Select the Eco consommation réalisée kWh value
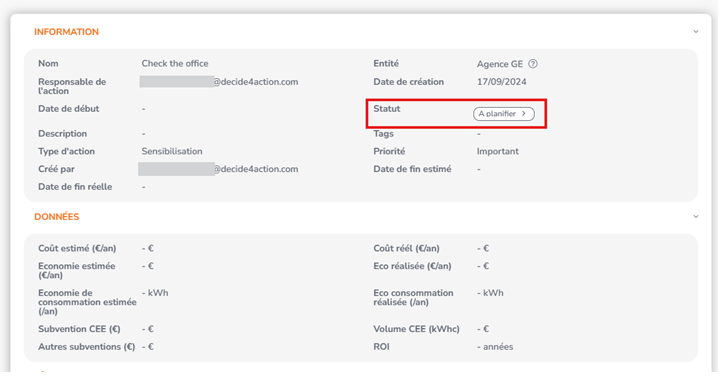Screen dimensions: 723x380 (490, 293)
